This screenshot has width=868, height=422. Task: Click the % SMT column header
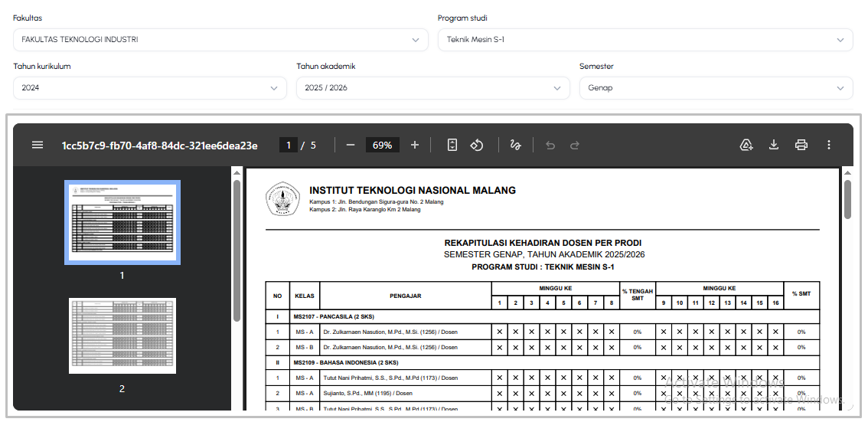[x=801, y=296]
